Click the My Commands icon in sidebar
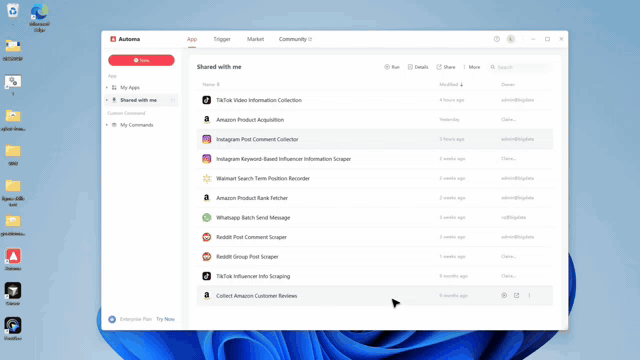 point(114,125)
